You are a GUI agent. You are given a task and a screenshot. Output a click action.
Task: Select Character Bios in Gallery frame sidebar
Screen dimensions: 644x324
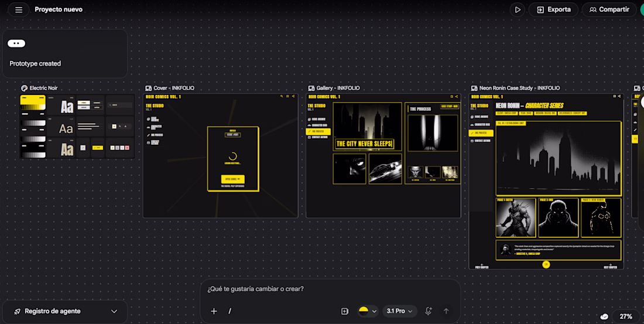[317, 125]
